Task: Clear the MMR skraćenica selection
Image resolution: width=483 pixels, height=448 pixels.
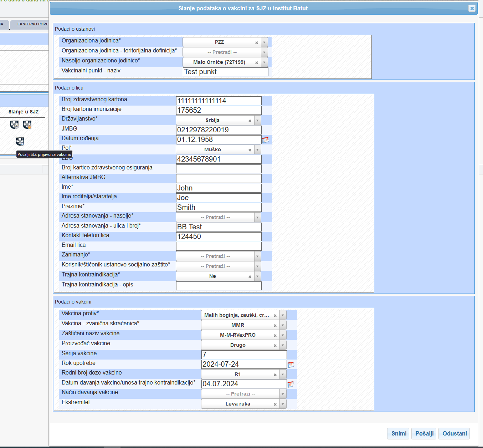Action: 275,325
